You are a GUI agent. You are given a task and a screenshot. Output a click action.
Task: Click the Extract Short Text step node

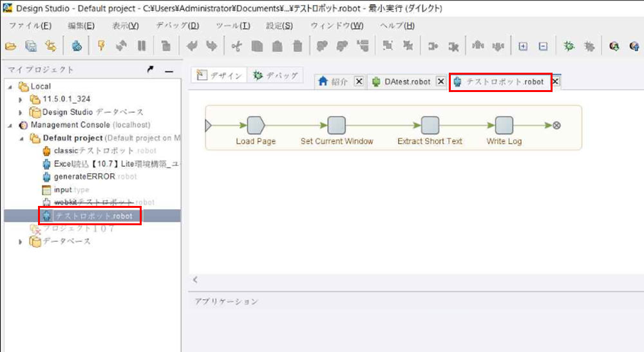click(430, 125)
